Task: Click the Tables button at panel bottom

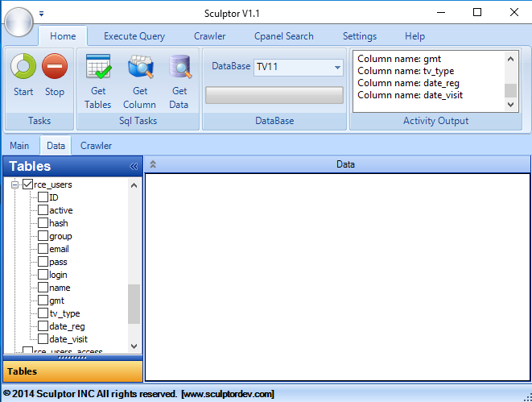Action: pos(72,371)
